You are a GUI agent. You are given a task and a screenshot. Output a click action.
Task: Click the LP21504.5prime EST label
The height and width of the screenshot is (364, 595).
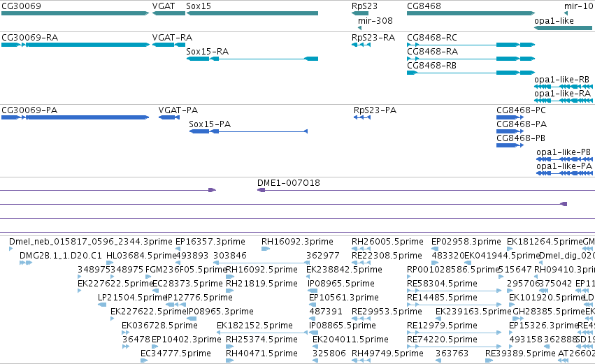(132, 298)
